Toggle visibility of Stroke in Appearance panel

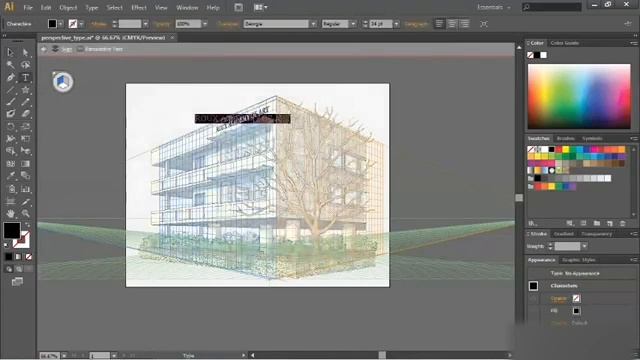533,298
